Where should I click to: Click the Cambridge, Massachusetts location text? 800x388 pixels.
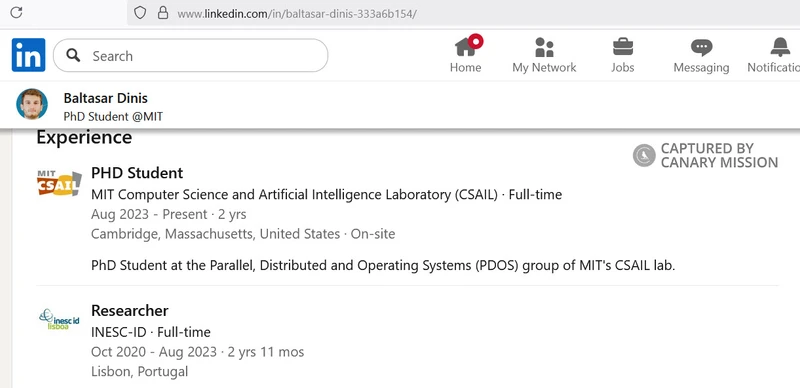click(243, 234)
